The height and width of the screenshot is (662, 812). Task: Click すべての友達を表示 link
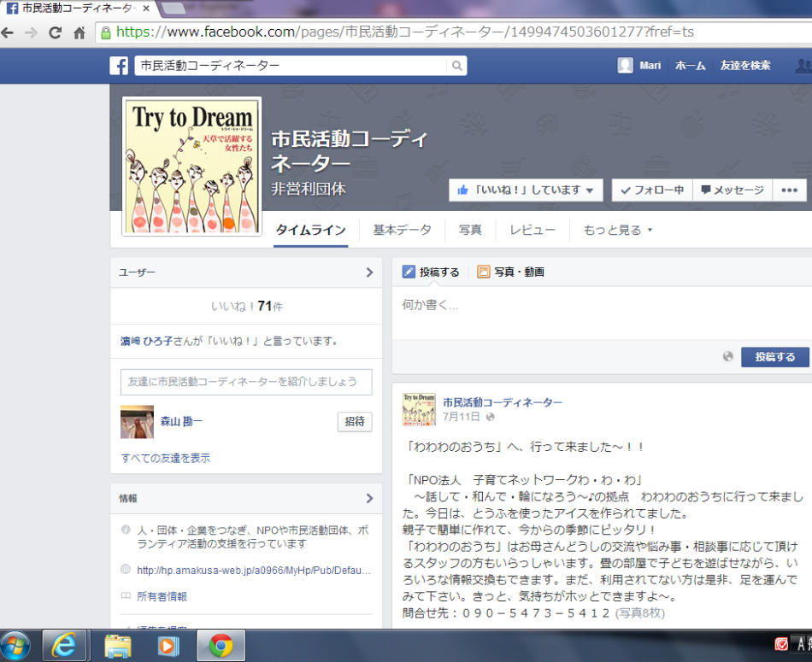tap(166, 458)
